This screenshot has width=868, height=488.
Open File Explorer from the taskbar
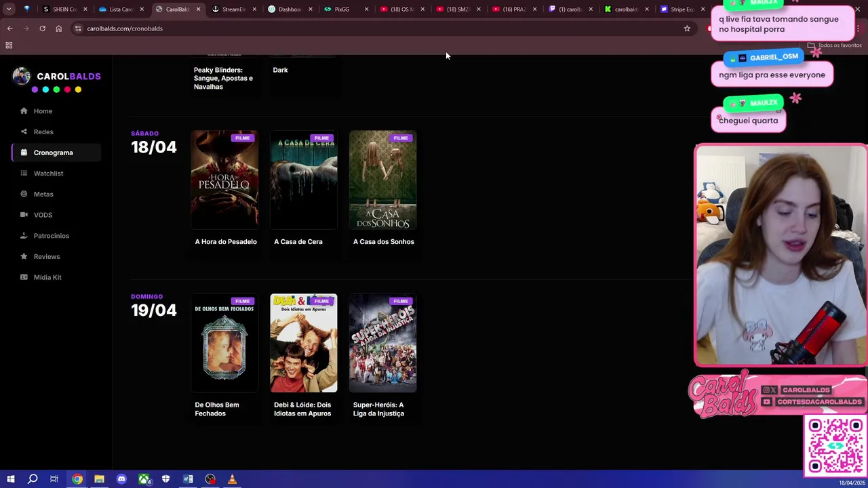(99, 479)
